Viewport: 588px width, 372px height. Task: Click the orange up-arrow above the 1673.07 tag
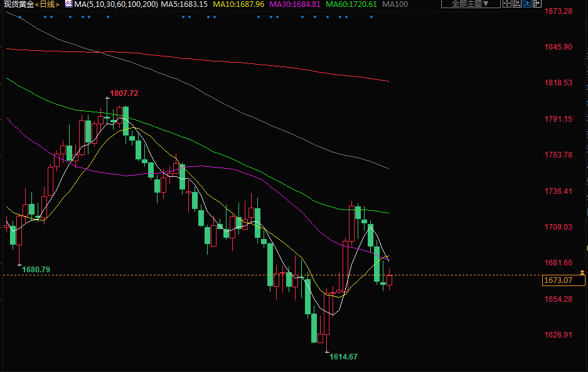(583, 272)
